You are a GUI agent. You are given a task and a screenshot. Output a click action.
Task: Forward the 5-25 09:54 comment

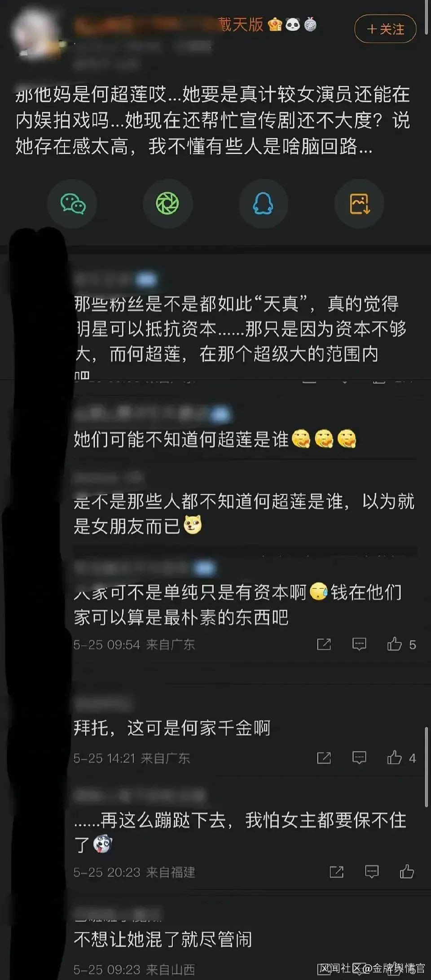[x=324, y=644]
